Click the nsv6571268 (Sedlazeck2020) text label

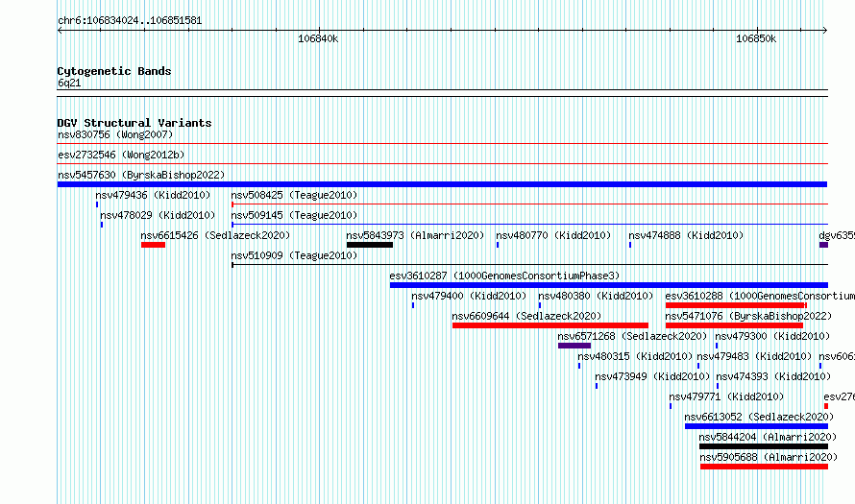[632, 336]
